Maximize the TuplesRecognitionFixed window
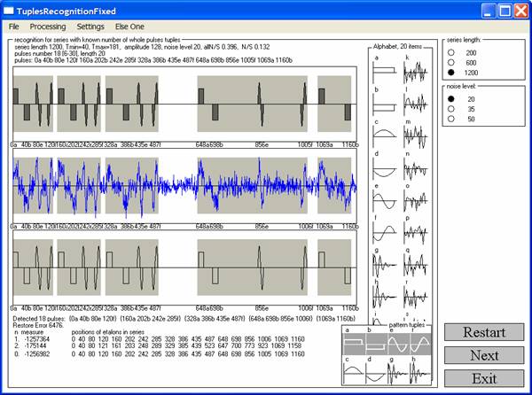 coord(505,11)
